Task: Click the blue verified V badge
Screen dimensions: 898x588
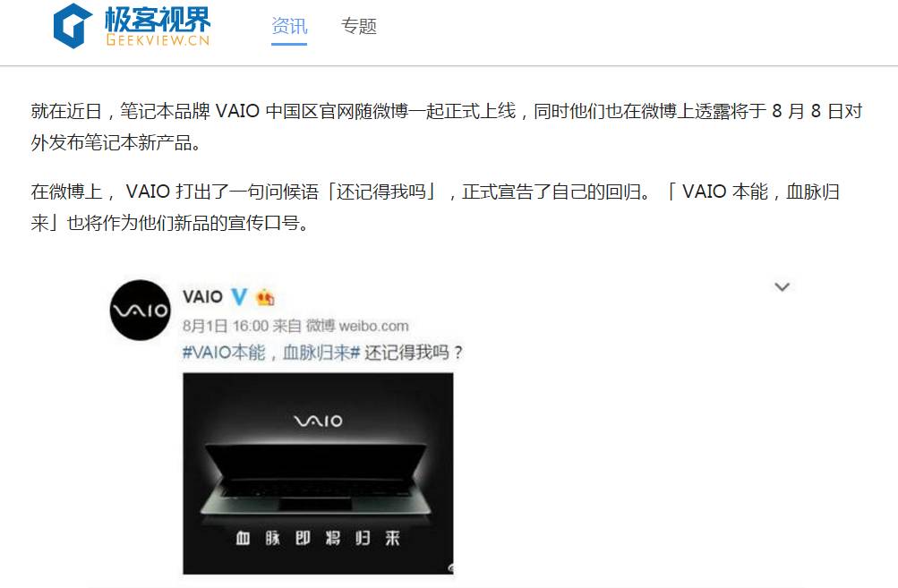Action: tap(239, 296)
